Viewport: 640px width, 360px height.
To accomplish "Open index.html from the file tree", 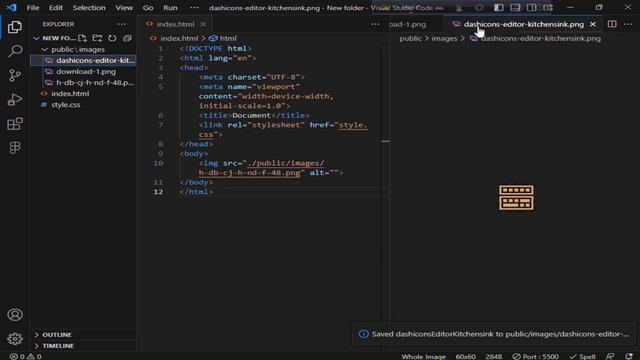I will coord(83,93).
